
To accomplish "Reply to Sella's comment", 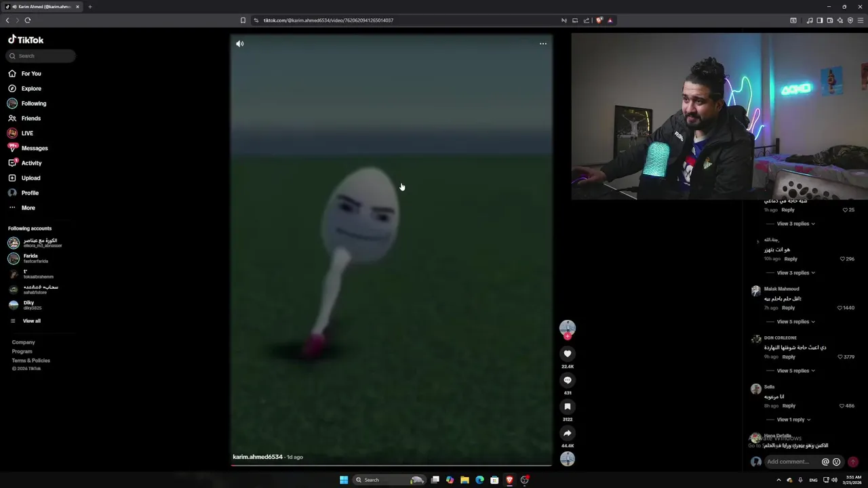I will (x=788, y=406).
